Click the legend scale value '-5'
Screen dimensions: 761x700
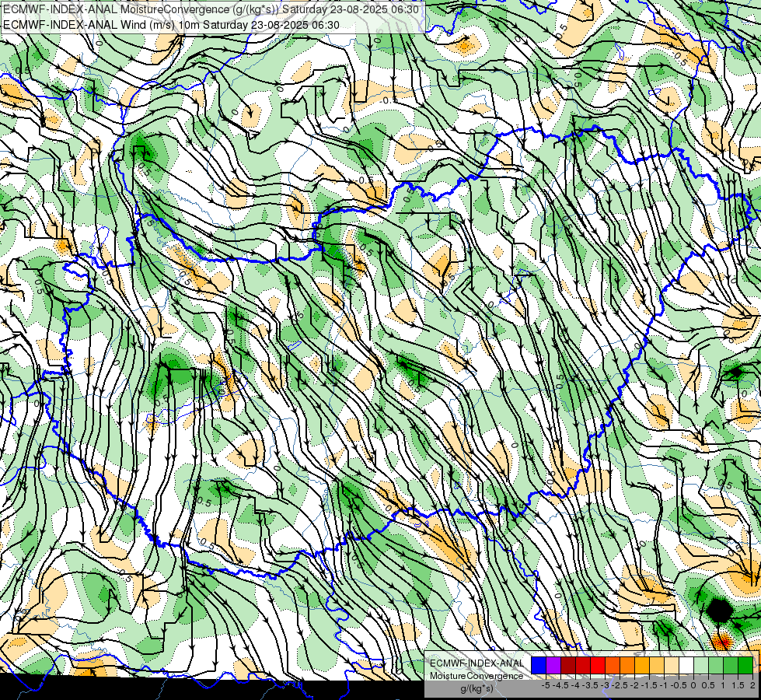546,685
